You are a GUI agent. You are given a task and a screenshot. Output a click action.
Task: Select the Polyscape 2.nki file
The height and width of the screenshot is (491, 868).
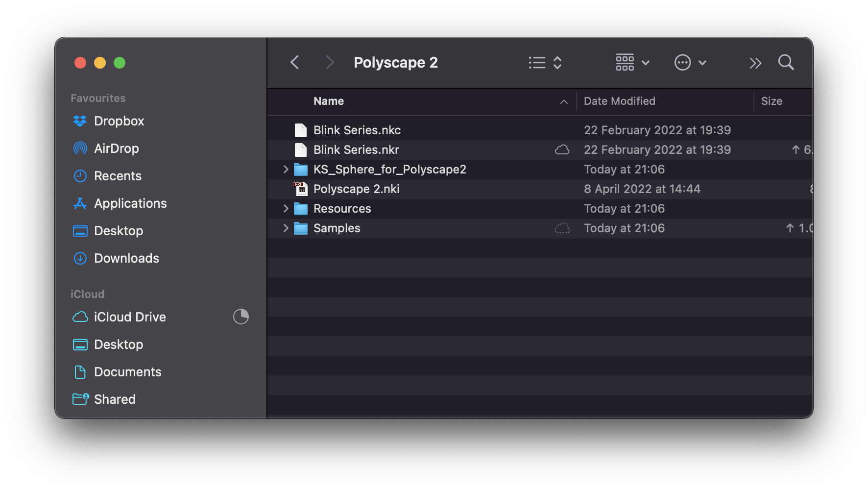point(356,189)
